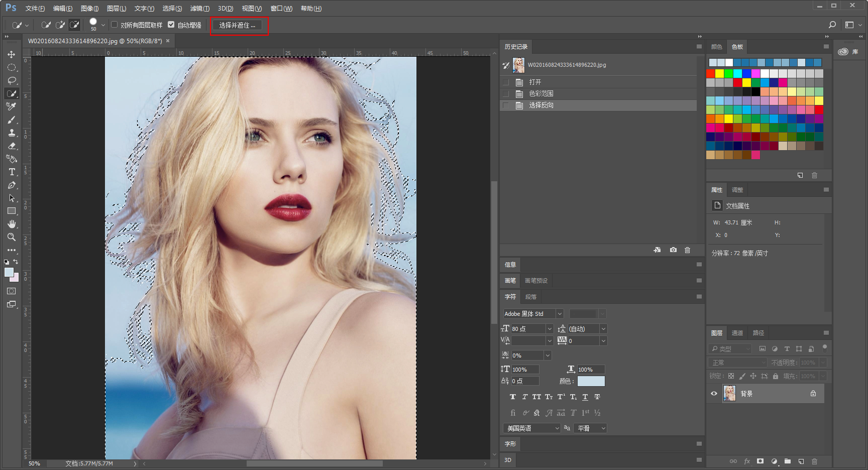Enable Sample All Layers checkbox
Screen dimensions: 868x470
click(x=115, y=25)
